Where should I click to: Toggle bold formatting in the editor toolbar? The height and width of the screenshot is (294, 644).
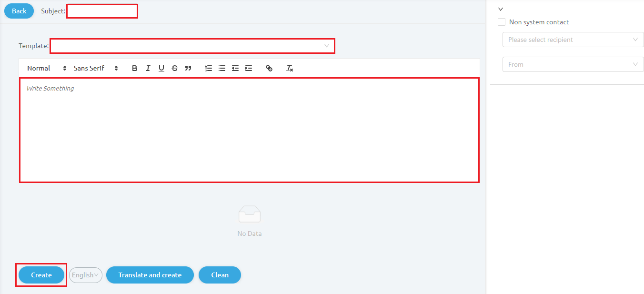point(135,68)
